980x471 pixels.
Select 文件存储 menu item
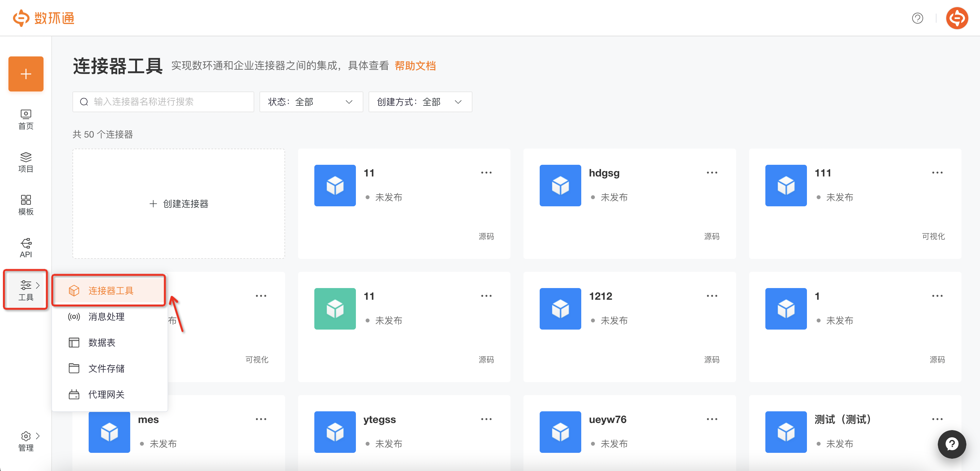(x=109, y=368)
